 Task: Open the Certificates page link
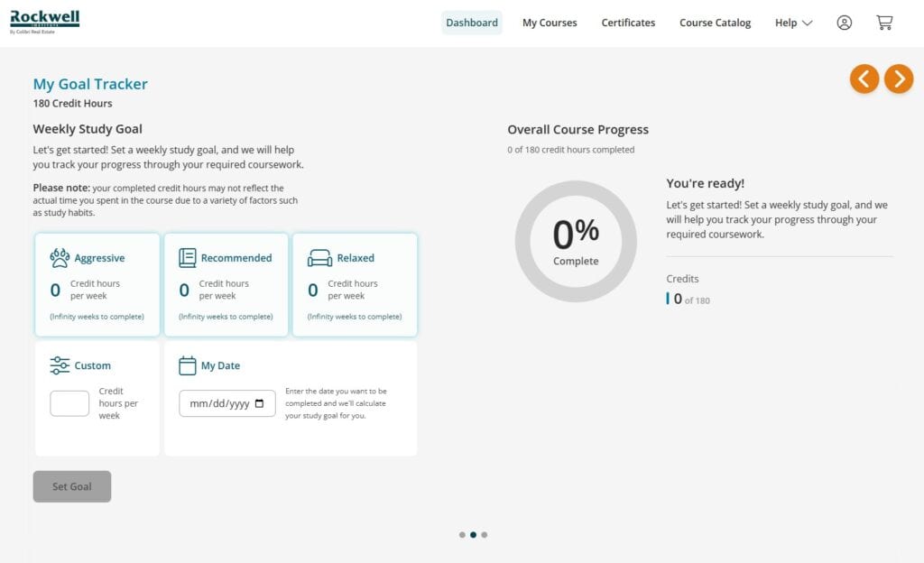pos(628,23)
